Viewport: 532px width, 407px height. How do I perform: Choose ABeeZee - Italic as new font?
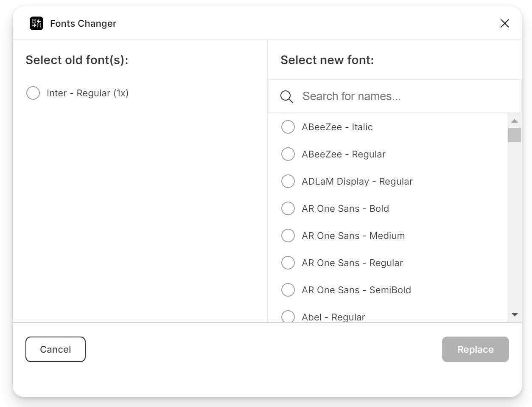pyautogui.click(x=288, y=127)
